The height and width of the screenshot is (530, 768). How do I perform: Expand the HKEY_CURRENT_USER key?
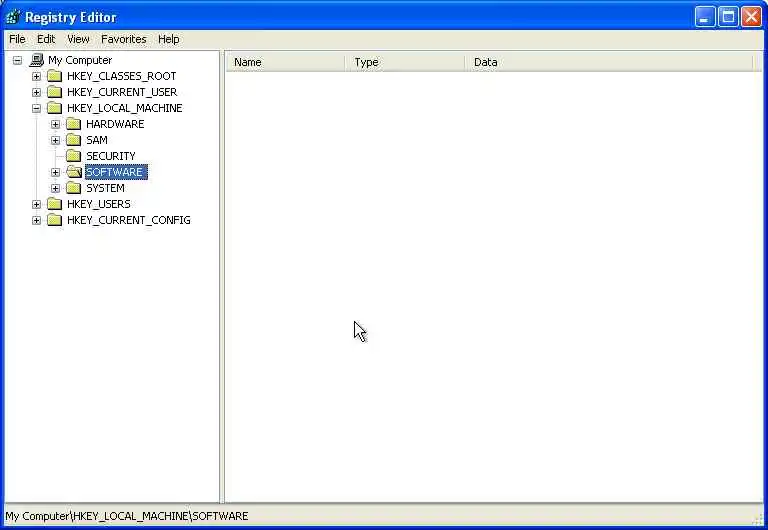click(x=36, y=93)
